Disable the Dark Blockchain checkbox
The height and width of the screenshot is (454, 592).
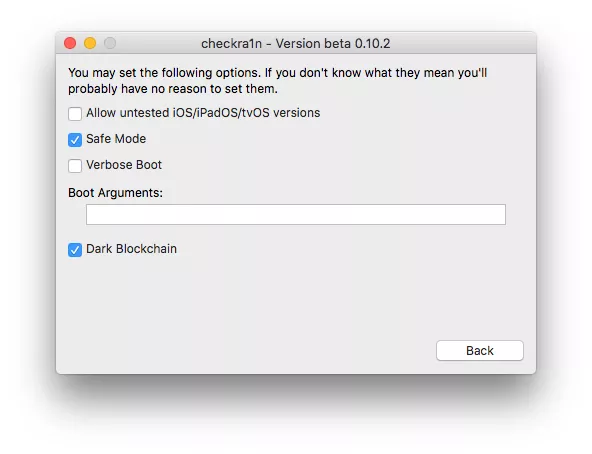(x=75, y=250)
